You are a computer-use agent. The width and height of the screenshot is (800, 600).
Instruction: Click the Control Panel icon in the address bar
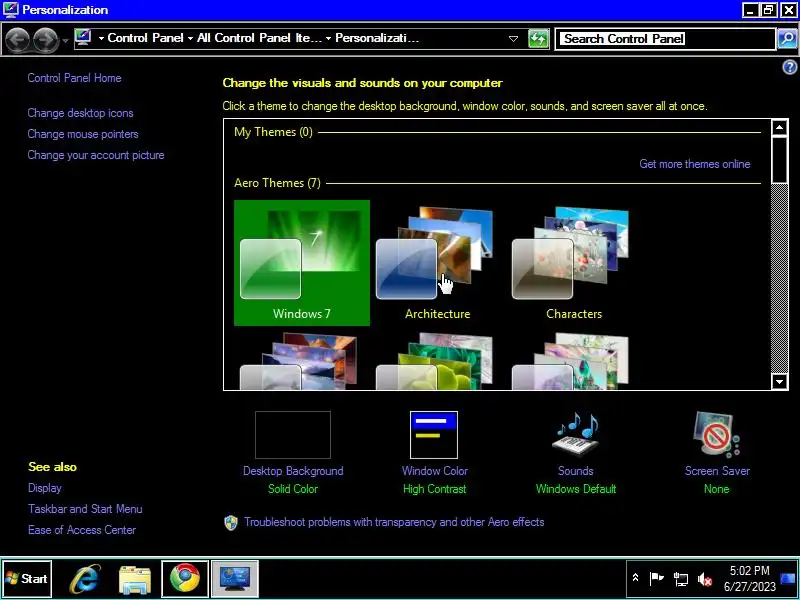pyautogui.click(x=83, y=38)
